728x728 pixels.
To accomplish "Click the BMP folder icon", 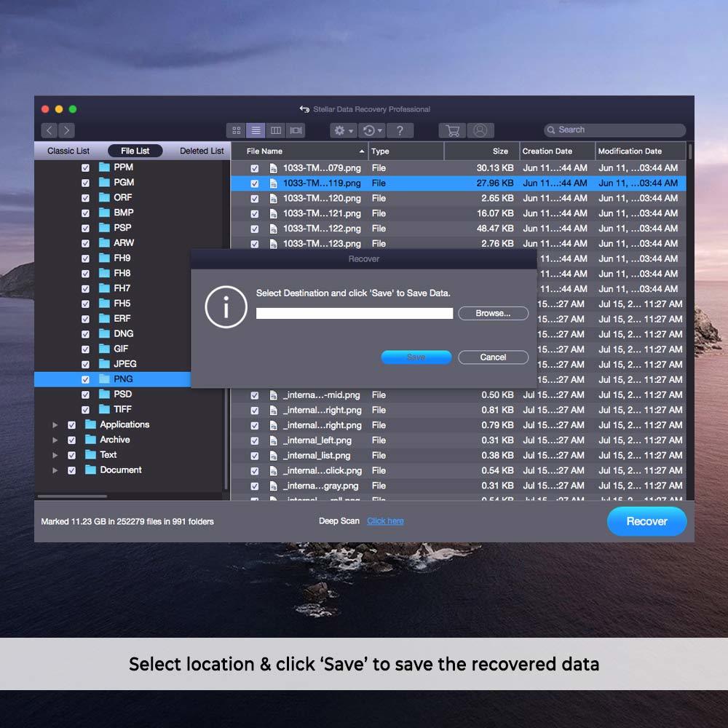I will coord(104,213).
